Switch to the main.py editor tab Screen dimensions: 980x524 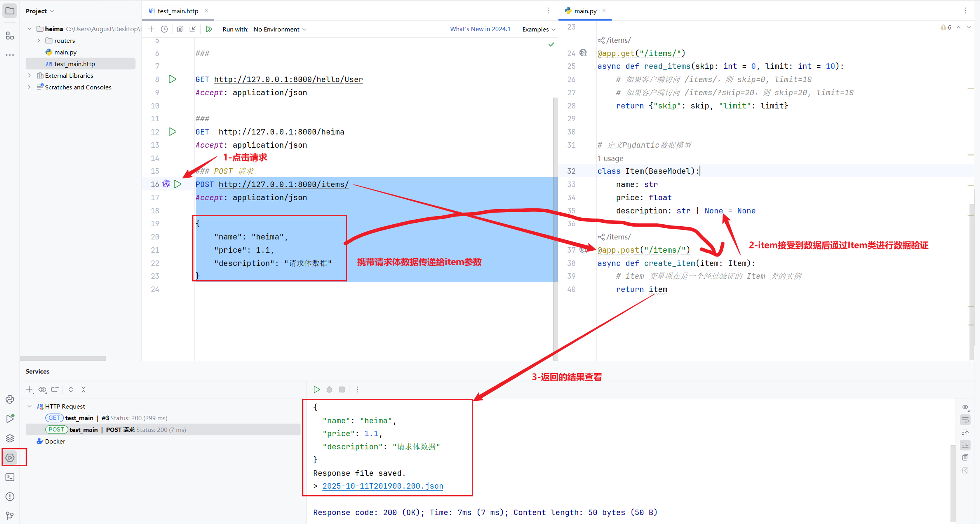coord(585,11)
